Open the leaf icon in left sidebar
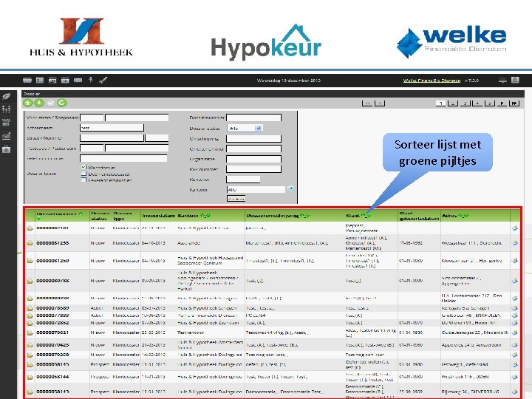 (7, 96)
